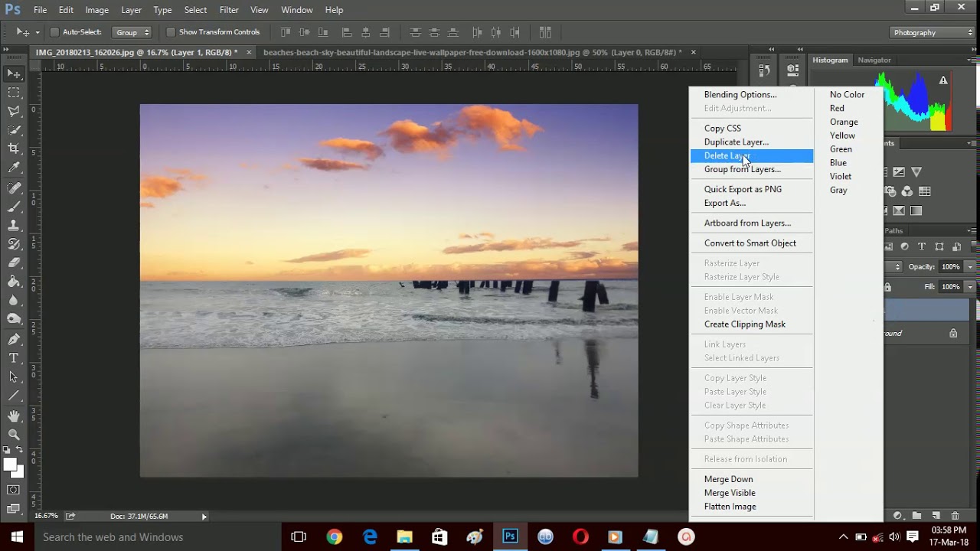Switch to the beaches-beach-sky document tab
This screenshot has width=980, height=551.
coord(471,53)
